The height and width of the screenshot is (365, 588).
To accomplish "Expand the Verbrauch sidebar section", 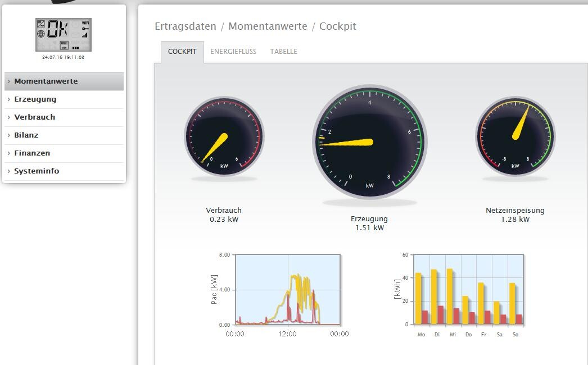I will coord(35,117).
